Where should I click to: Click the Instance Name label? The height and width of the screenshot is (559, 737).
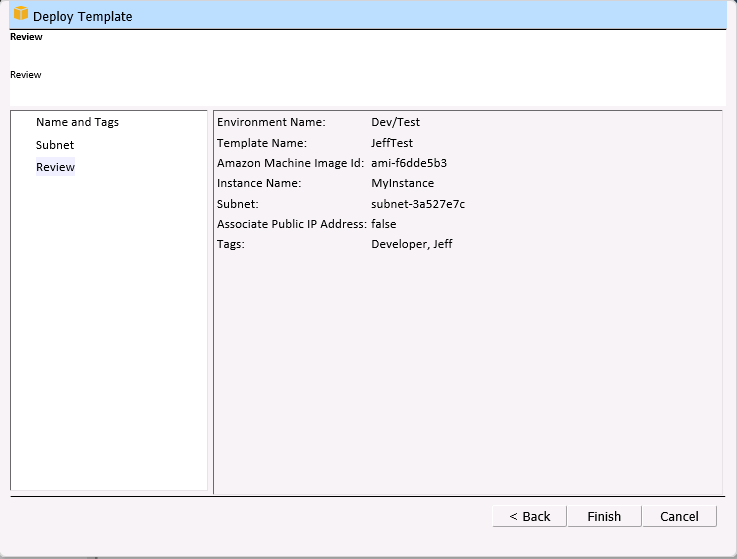point(259,183)
